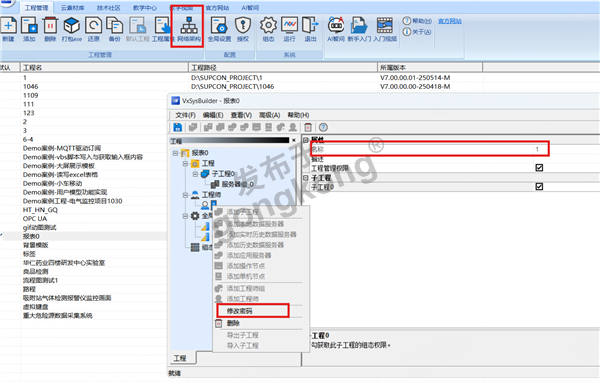
Task: Click the 删除 delete project ribbon icon
Action: 50,26
